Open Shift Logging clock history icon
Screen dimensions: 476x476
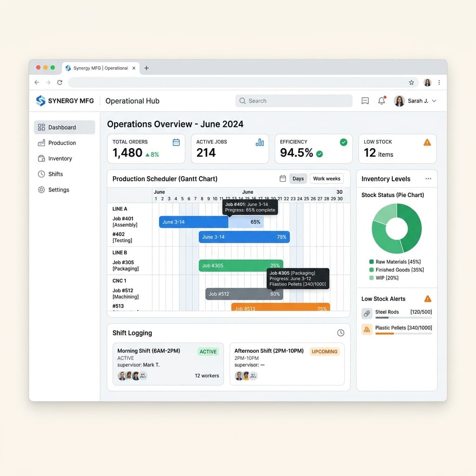341,333
